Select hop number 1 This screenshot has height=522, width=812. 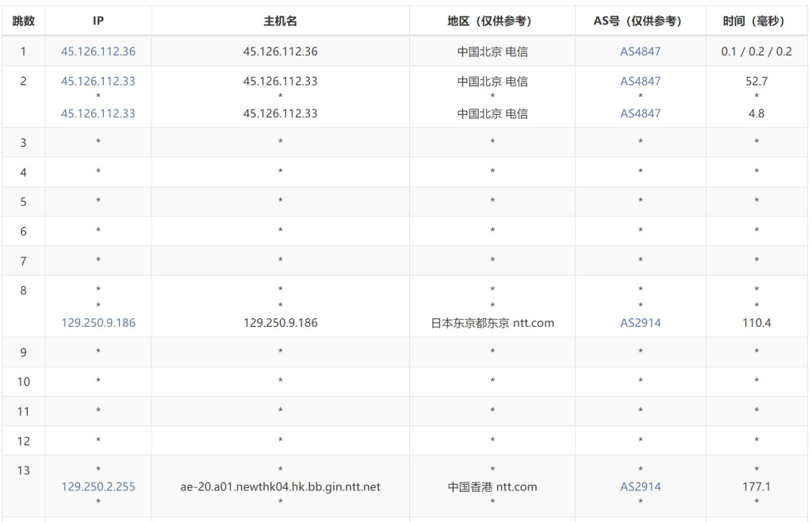23,52
